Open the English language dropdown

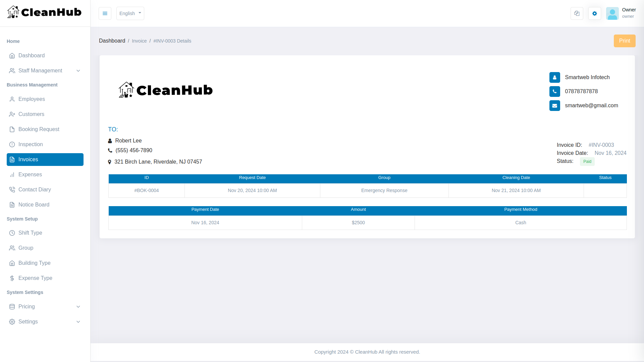pos(130,13)
